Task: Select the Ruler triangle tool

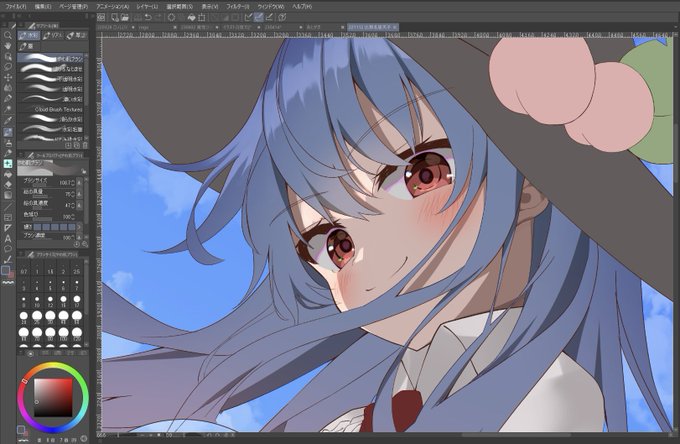Action: [x=8, y=228]
